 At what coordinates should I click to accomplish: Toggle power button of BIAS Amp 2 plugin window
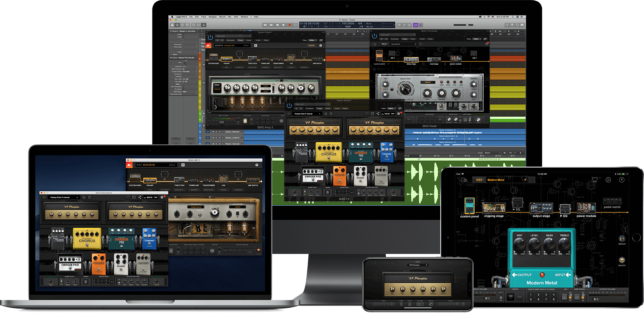[210, 37]
